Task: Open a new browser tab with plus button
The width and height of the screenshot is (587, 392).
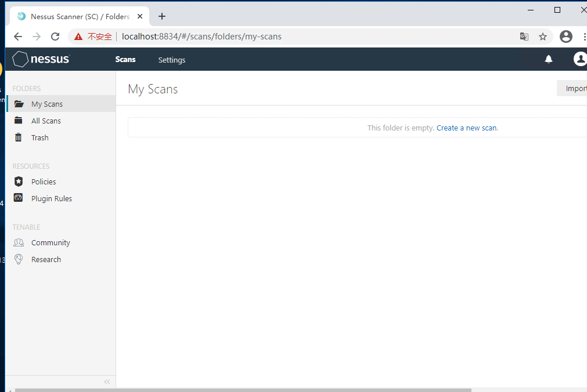Action: pyautogui.click(x=162, y=16)
